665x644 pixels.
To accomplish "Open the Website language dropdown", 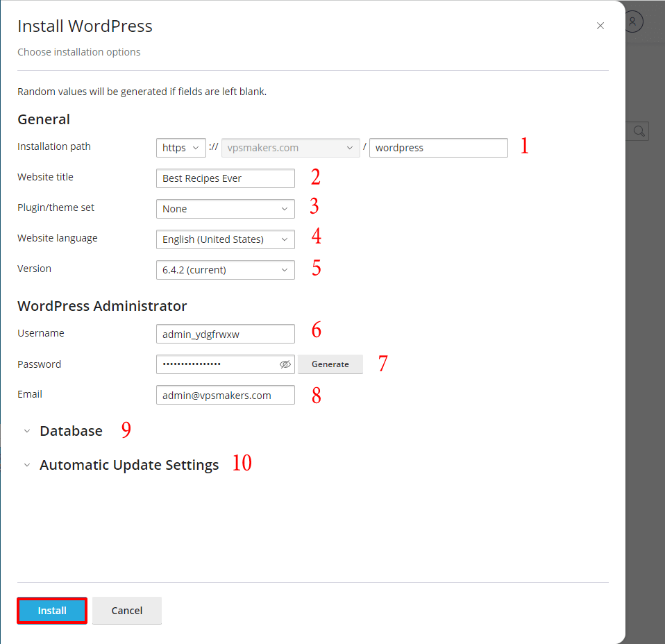I will (225, 239).
